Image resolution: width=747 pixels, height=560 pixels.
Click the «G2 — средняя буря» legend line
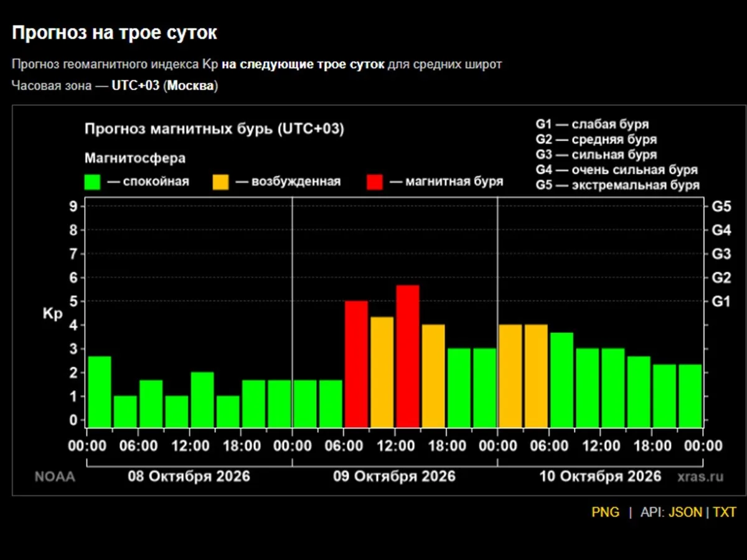click(x=596, y=139)
